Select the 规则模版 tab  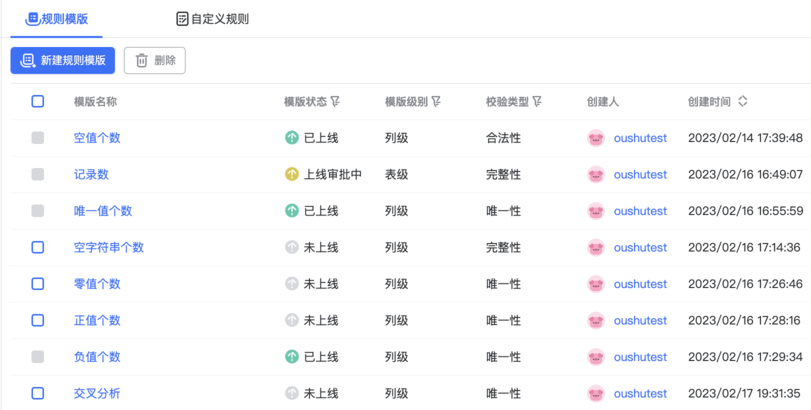pyautogui.click(x=56, y=19)
